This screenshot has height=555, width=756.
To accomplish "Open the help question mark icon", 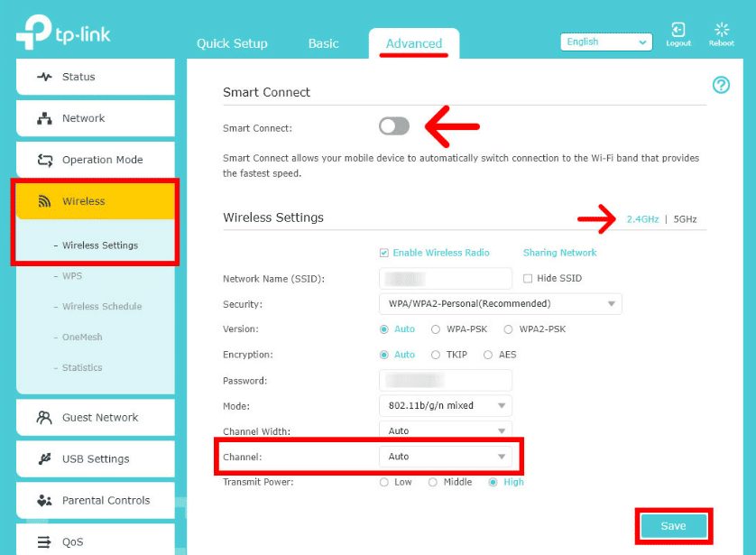I will 720,85.
